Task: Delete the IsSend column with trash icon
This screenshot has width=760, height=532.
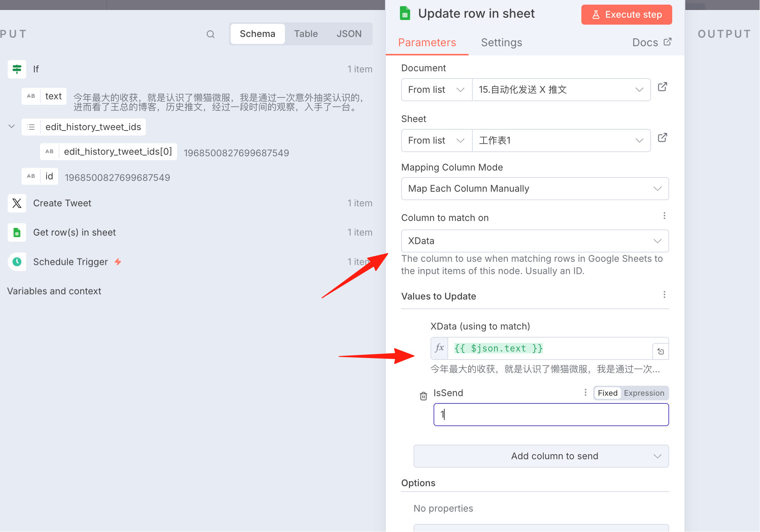Action: click(423, 396)
